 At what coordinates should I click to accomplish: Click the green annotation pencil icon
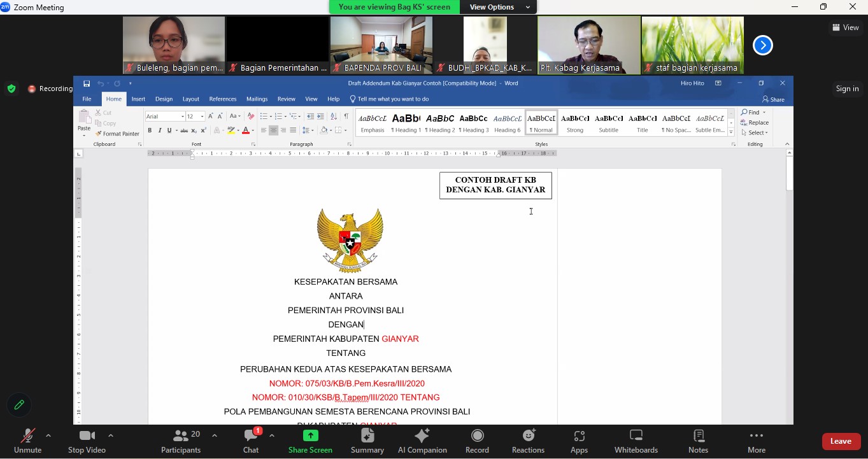click(19, 405)
